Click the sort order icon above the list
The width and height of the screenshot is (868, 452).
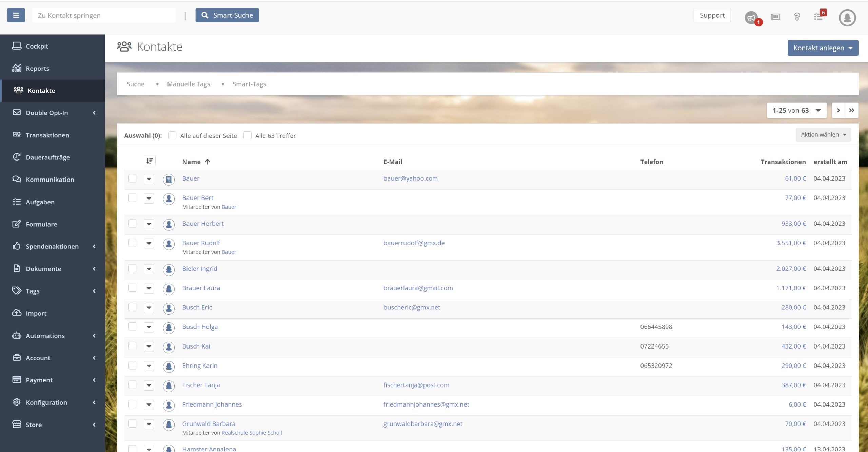point(150,161)
